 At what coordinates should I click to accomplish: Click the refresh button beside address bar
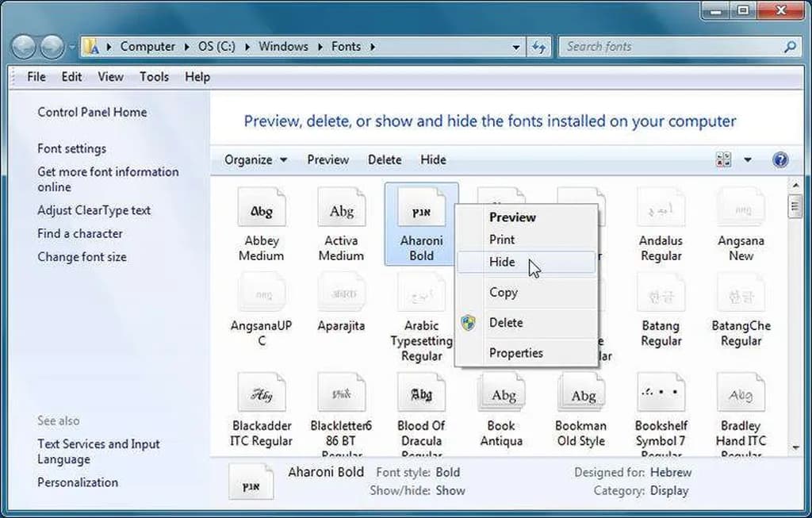coord(539,47)
